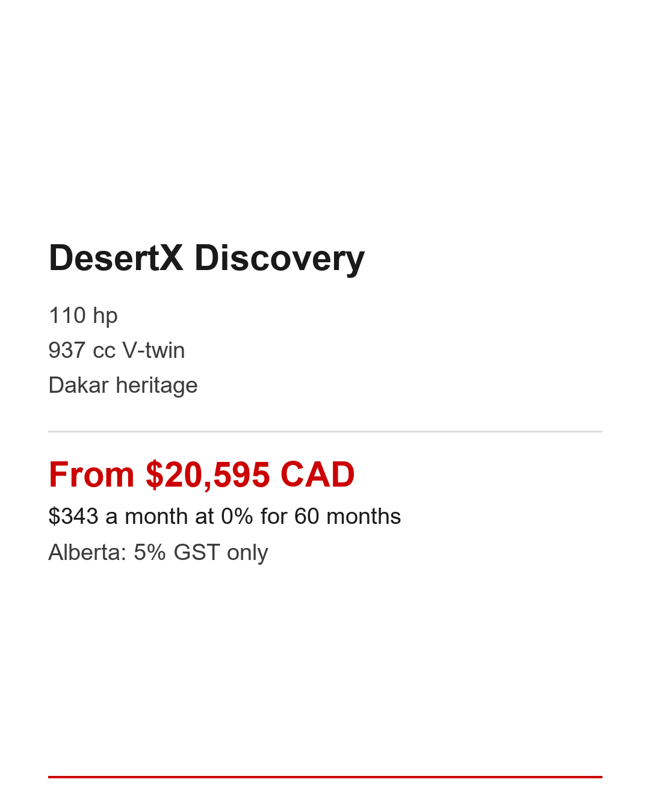Screen dimensions: 650x812
Task: Click the 60 months term text
Action: [347, 517]
